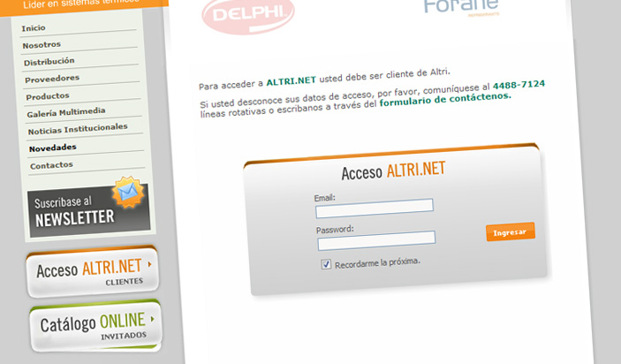The image size is (621, 364).
Task: Click the Forane logo
Action: (461, 7)
